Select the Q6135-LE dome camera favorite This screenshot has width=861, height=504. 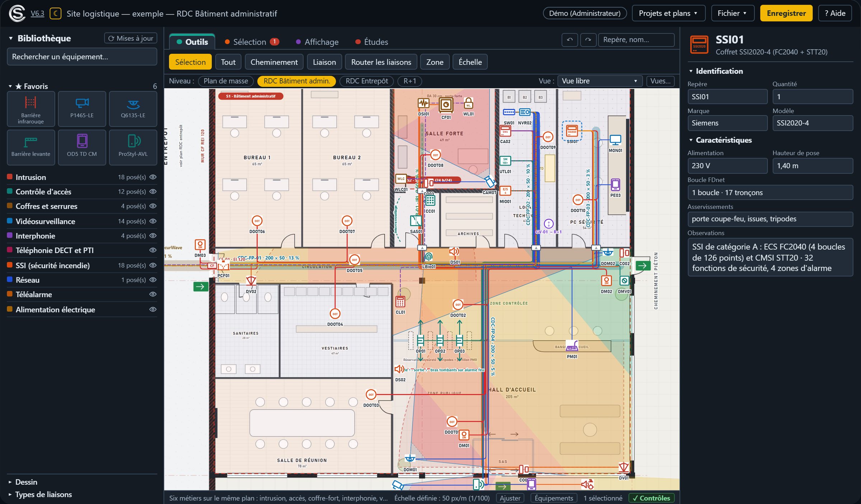(x=133, y=109)
